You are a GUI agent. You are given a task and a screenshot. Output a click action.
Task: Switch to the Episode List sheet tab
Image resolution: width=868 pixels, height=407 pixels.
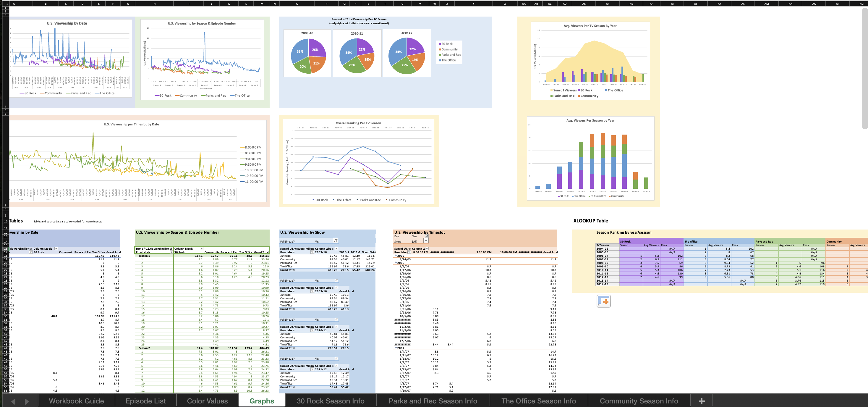point(145,401)
